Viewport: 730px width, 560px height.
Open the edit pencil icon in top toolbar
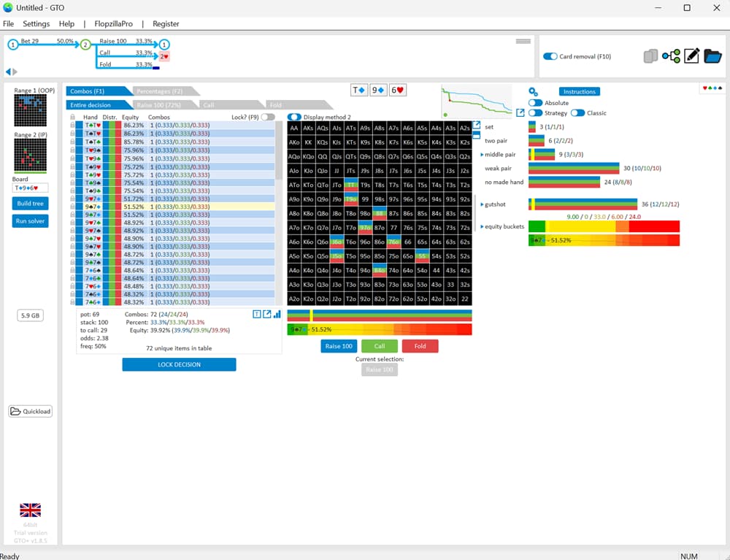coord(691,56)
